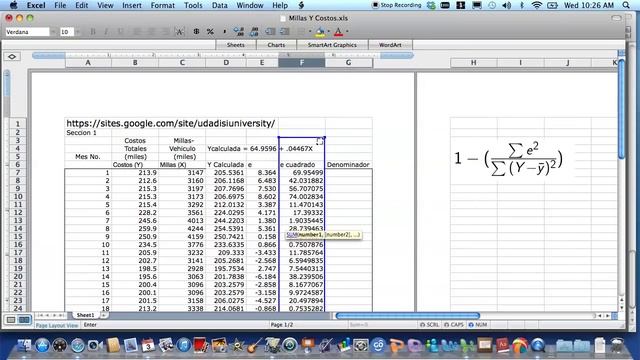This screenshot has height=360, width=640.
Task: Click the first sheet navigation arrow
Action: click(x=41, y=315)
